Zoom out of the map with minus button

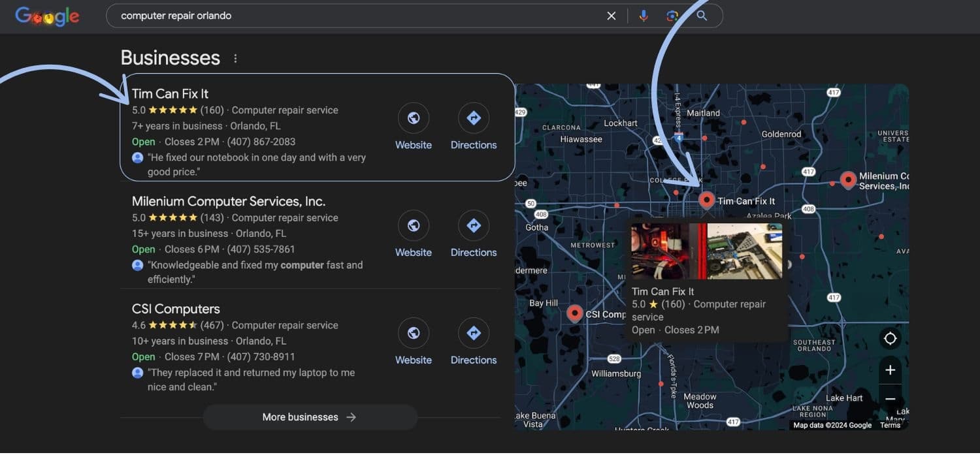(890, 398)
